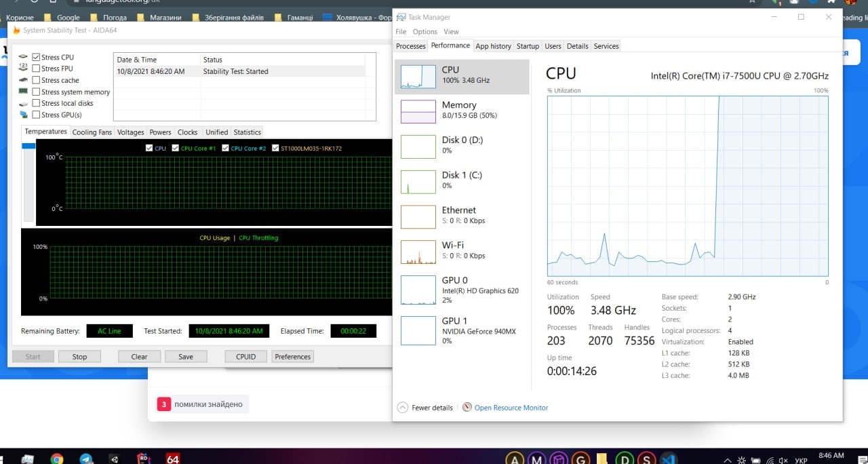This screenshot has width=868, height=464.
Task: Click the disk drive icon beside Stress local disks
Action: tap(24, 103)
